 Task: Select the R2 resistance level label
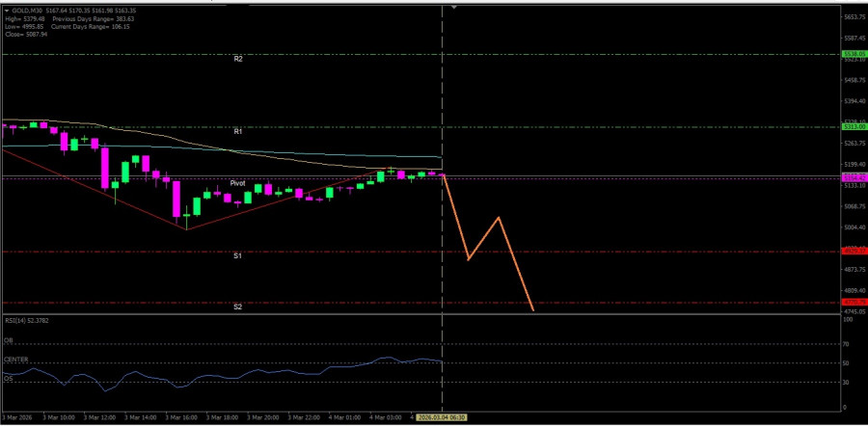pos(237,59)
